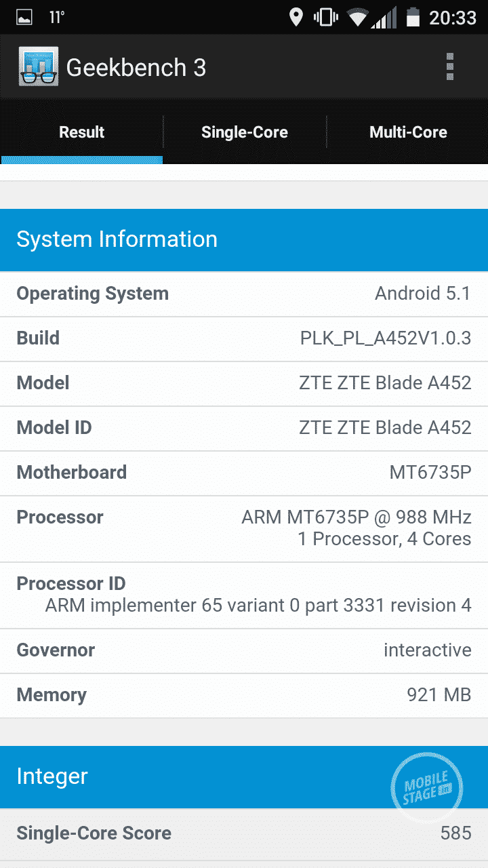488x868 pixels.
Task: Switch to the Single-Core tab
Action: [x=245, y=132]
